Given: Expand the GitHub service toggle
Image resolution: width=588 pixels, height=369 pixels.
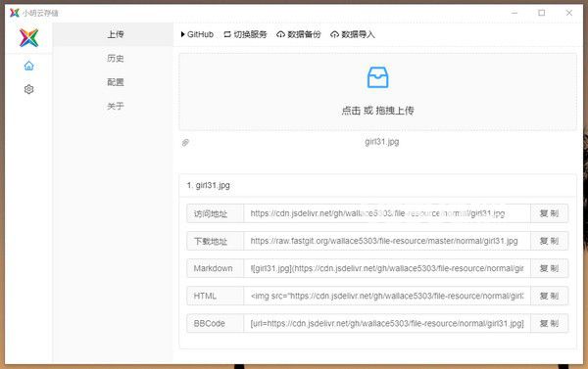Looking at the screenshot, I should pos(197,34).
